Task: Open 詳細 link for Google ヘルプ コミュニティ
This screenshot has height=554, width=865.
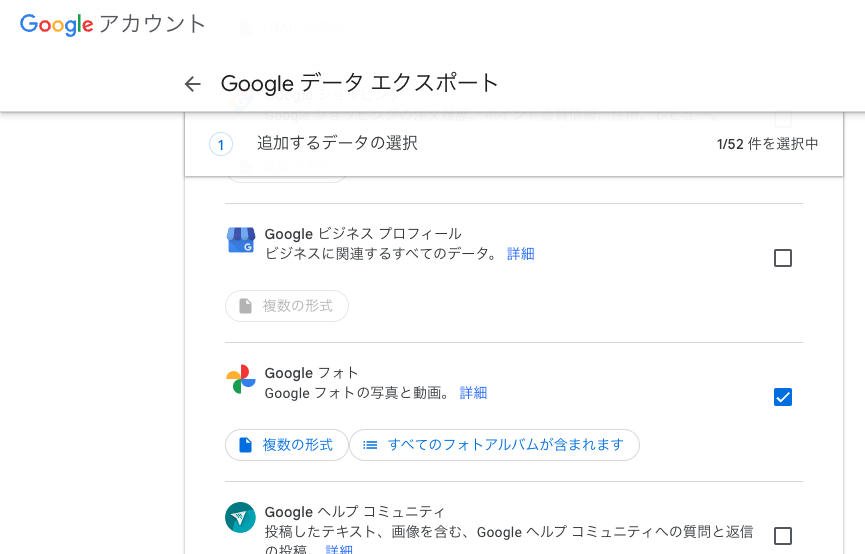Action: click(x=339, y=549)
